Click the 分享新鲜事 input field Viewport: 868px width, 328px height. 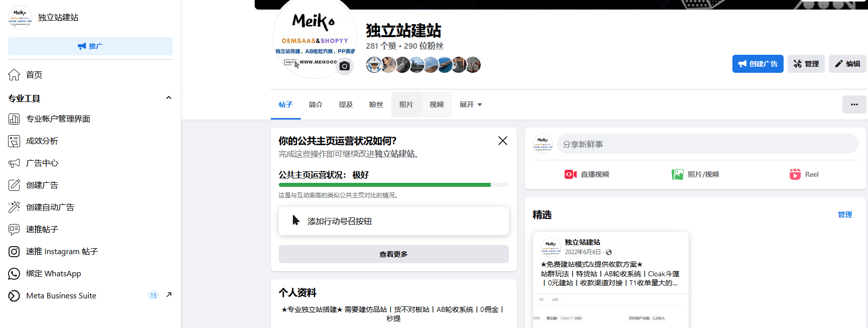[x=708, y=144]
